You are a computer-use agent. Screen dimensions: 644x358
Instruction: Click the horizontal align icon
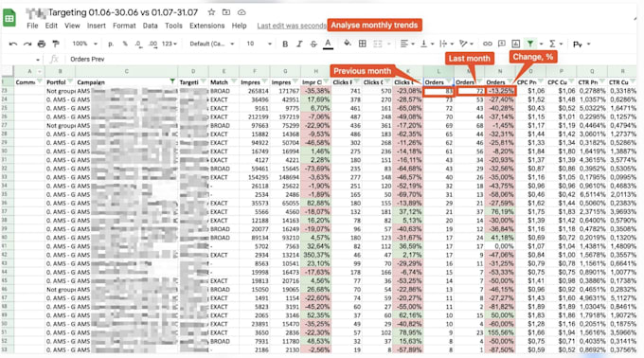click(x=404, y=44)
